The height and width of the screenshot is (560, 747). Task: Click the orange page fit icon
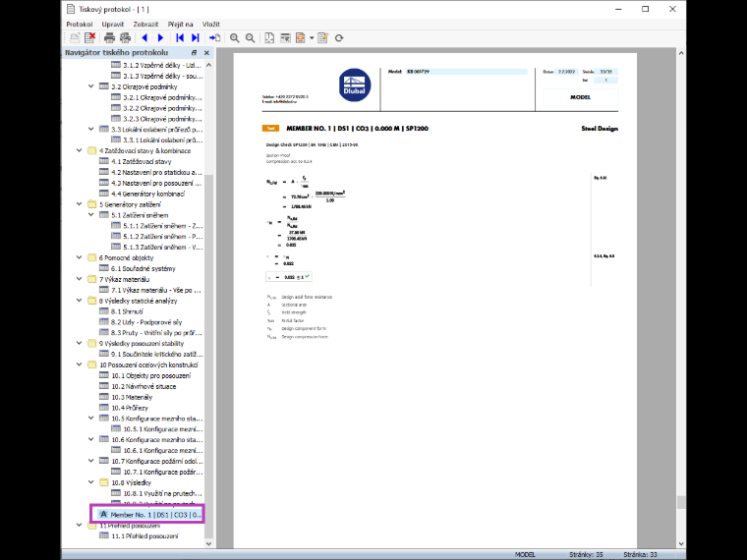click(x=301, y=38)
